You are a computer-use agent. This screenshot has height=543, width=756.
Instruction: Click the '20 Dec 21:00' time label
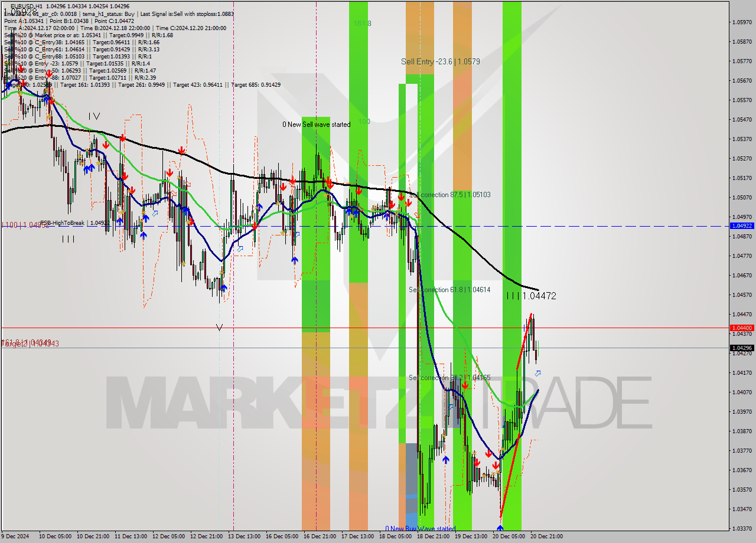546,537
